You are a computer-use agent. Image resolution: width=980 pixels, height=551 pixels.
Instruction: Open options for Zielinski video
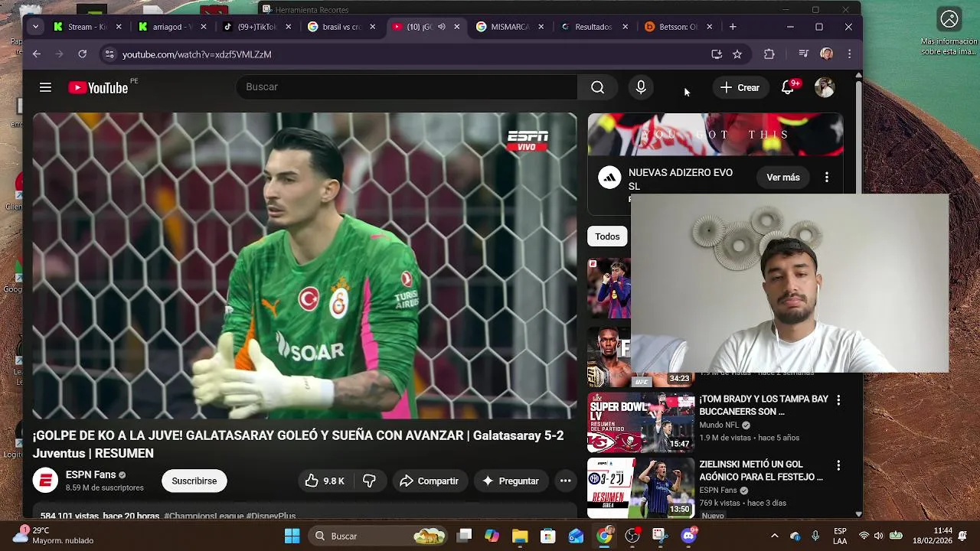838,465
